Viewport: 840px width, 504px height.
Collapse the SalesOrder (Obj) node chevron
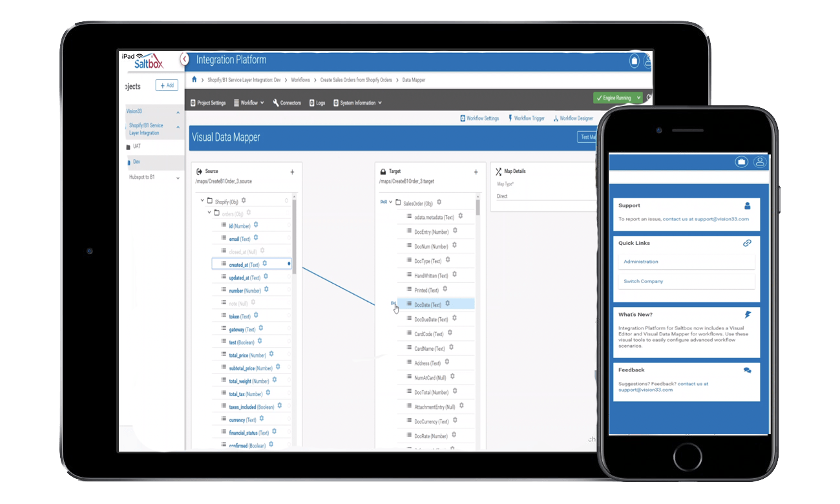point(390,202)
